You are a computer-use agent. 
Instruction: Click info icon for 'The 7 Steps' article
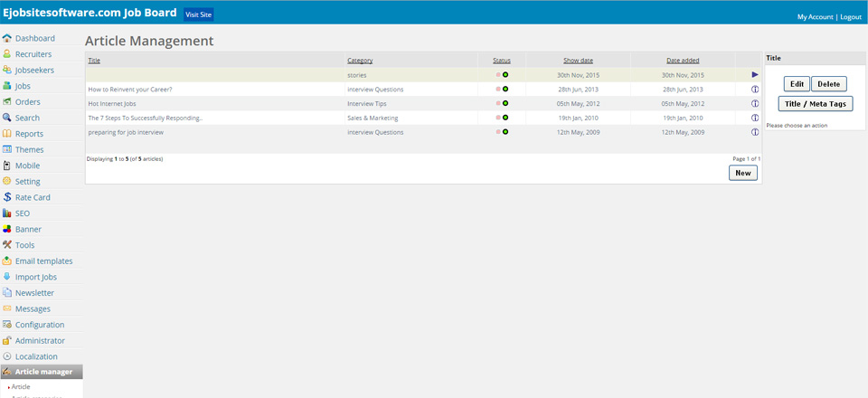pyautogui.click(x=754, y=118)
